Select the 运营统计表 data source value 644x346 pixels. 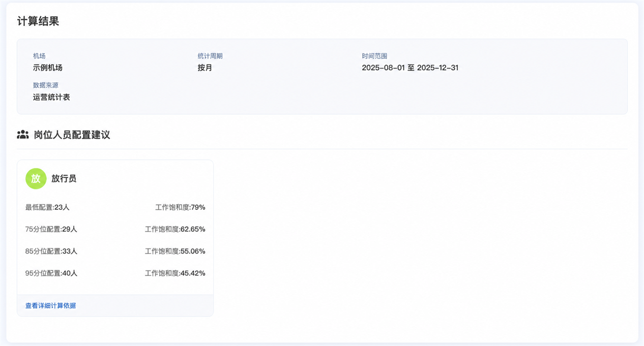(51, 97)
